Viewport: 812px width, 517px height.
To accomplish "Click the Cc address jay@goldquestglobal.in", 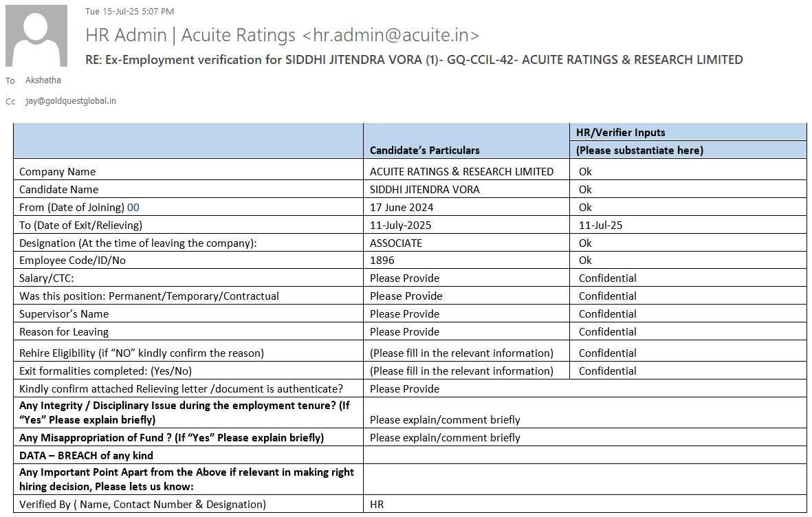I will point(70,101).
